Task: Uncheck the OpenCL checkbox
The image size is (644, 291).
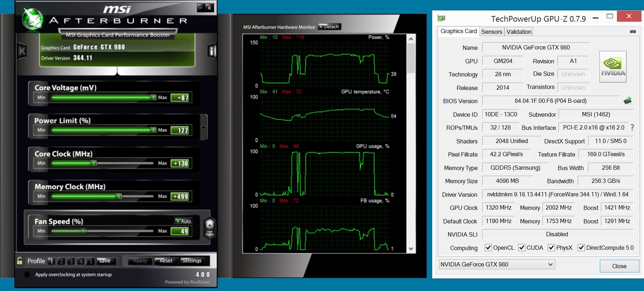Action: point(488,248)
